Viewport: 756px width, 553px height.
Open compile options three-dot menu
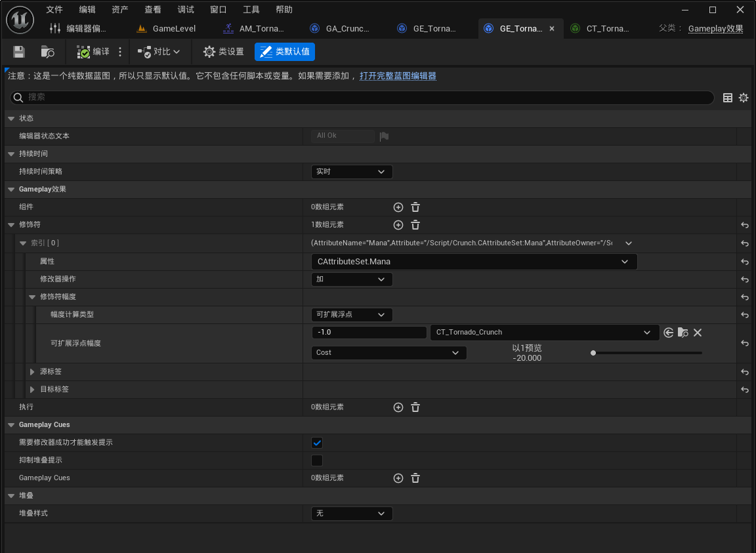[x=120, y=52]
